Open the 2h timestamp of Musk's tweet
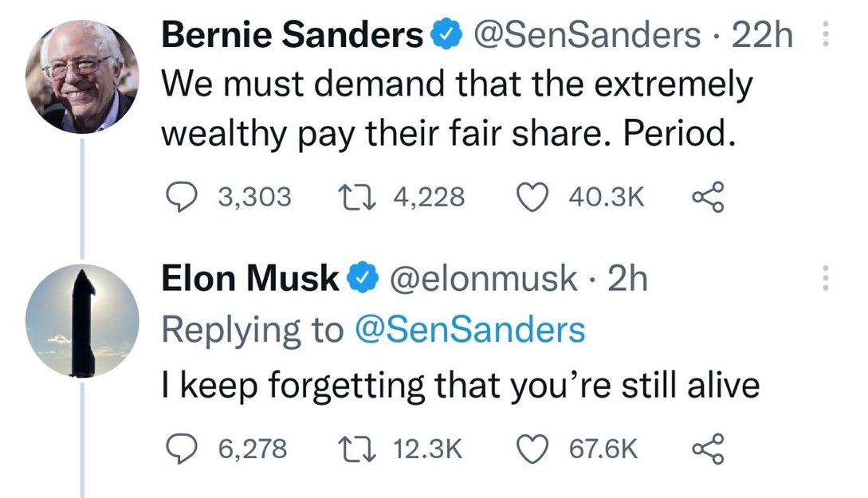Viewport: 868px width, 498px height. point(628,278)
